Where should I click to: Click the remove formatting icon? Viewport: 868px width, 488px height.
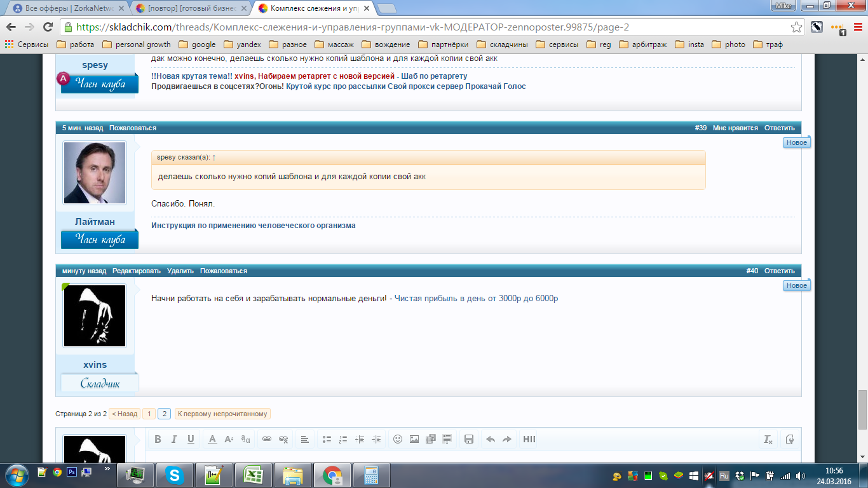[768, 439]
